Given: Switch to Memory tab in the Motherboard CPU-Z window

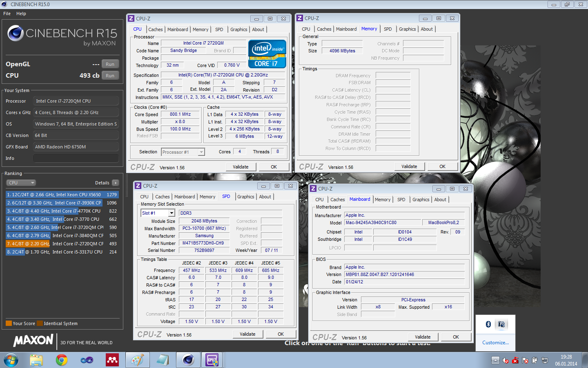Looking at the screenshot, I should click(383, 200).
